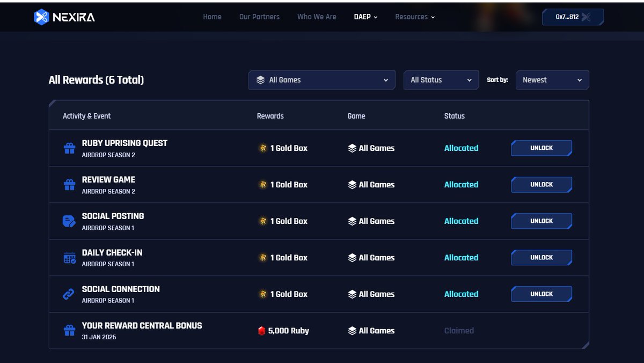Image resolution: width=644 pixels, height=363 pixels.
Task: Click the layers icon inside the All Games filter
Action: tap(260, 80)
